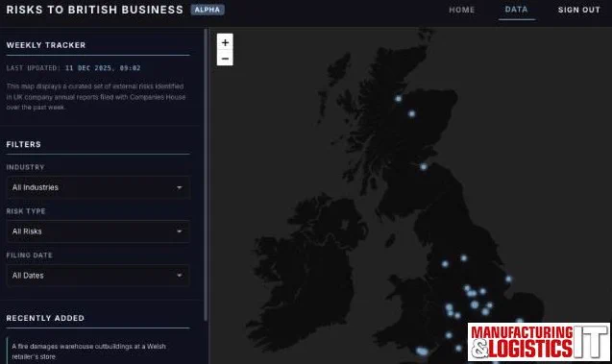The width and height of the screenshot is (612, 364).
Task: Go to the Home tab
Action: coord(462,10)
